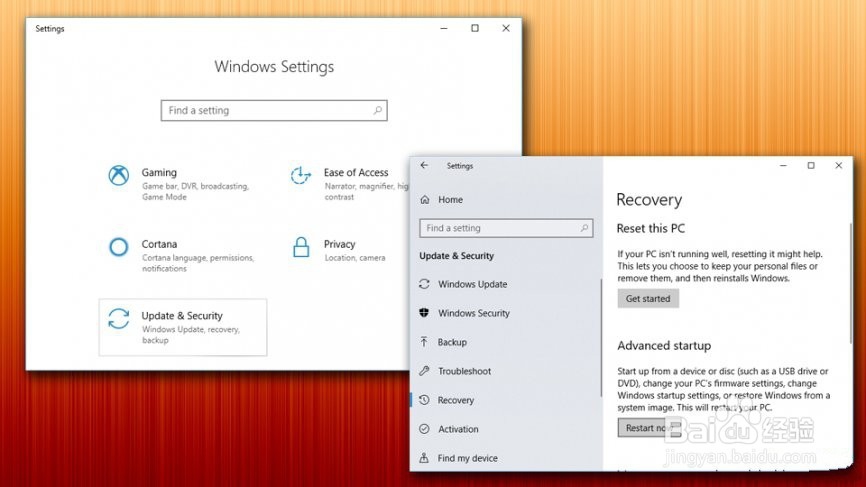The height and width of the screenshot is (487, 866).
Task: Click the Find my device person icon
Action: pos(424,458)
